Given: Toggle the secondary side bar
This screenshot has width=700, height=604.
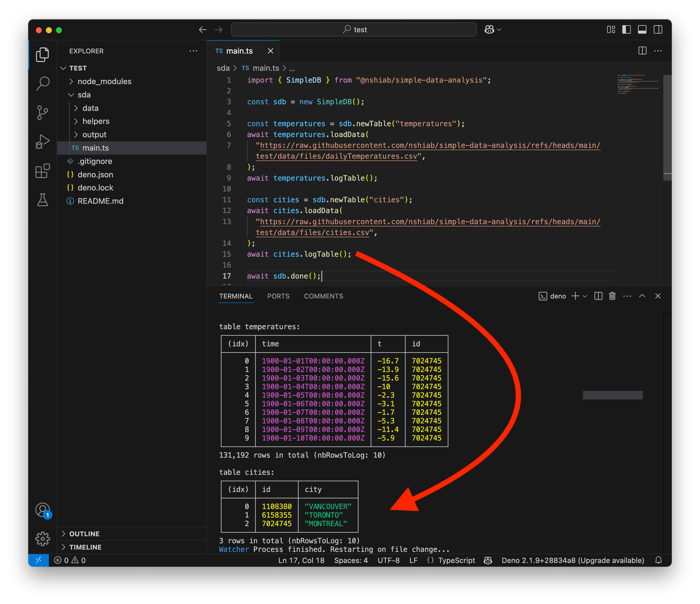Looking at the screenshot, I should click(658, 30).
